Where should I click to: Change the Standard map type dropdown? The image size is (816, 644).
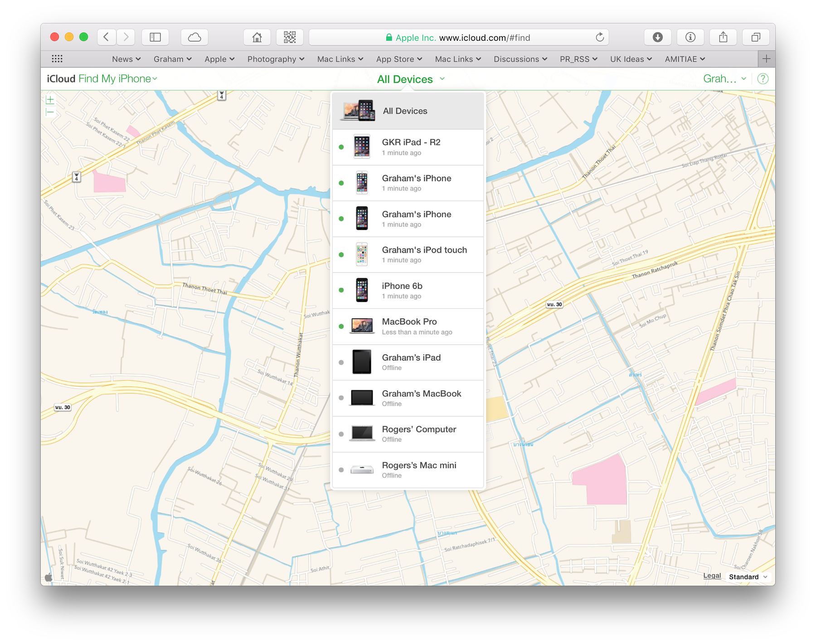pos(748,577)
